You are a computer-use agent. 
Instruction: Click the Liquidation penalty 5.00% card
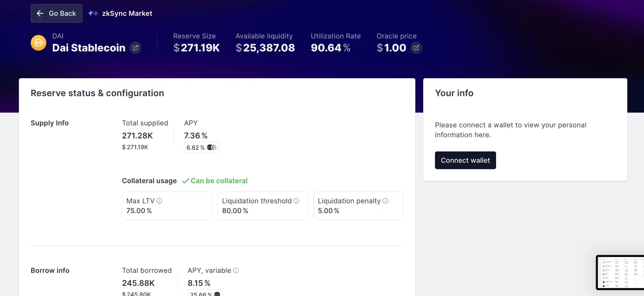pyautogui.click(x=358, y=206)
